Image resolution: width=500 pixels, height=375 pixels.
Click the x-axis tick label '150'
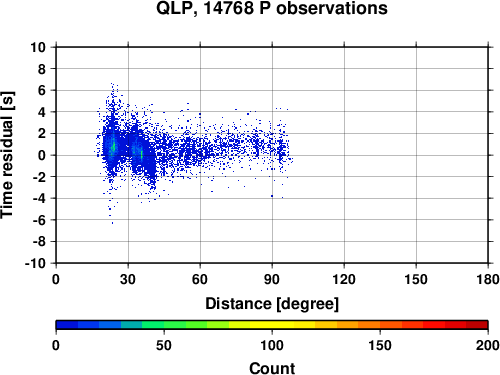point(416,279)
